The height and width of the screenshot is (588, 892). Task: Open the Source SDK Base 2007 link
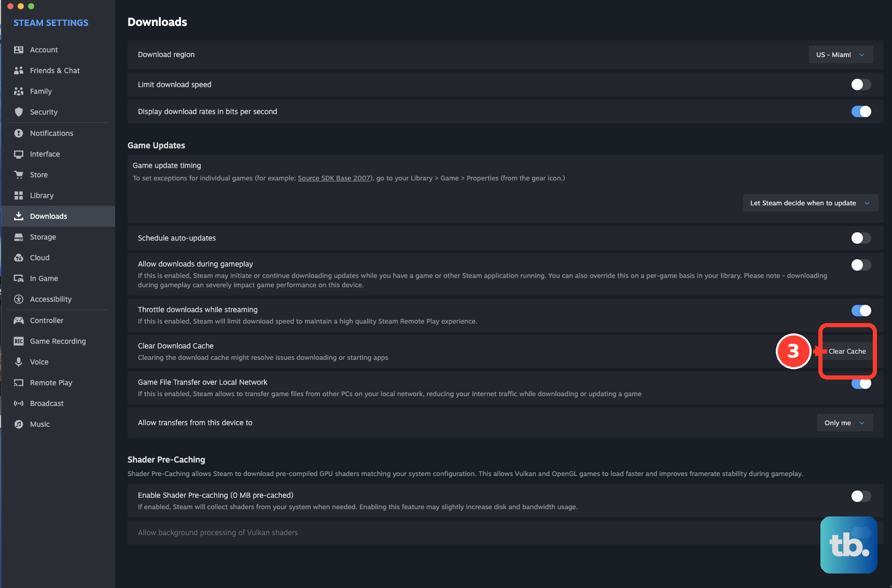pos(334,178)
